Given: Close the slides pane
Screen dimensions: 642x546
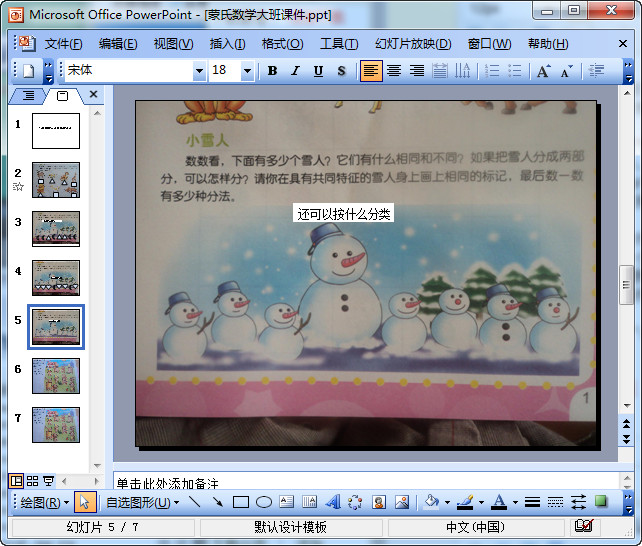Looking at the screenshot, I should 93,95.
